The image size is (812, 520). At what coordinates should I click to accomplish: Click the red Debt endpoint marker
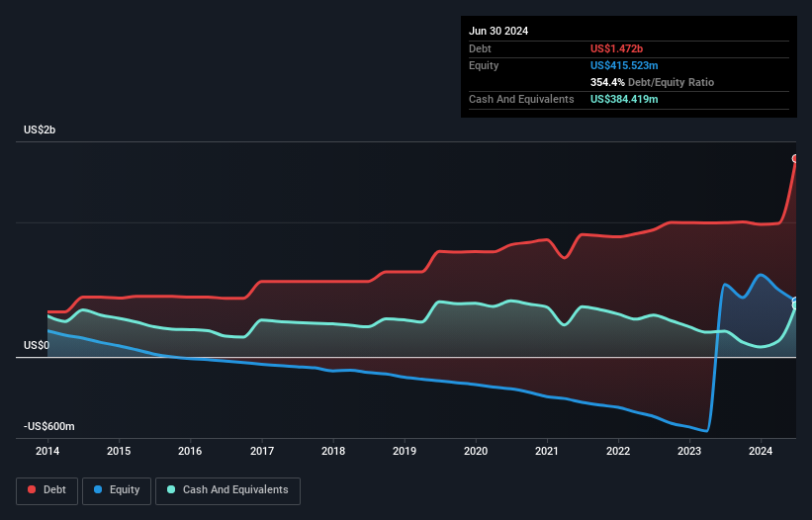[795, 158]
